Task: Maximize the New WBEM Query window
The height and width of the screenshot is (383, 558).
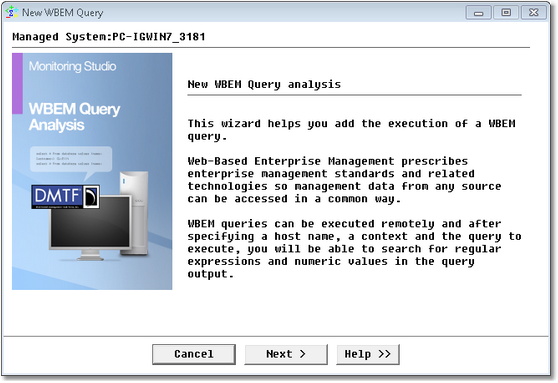Action: click(506, 12)
